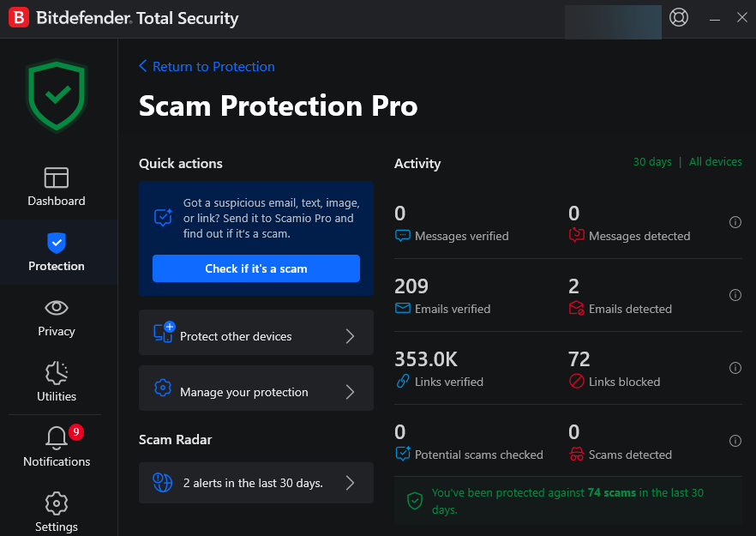This screenshot has height=536, width=756.
Task: Click the Messages detected red icon
Action: 577,235
